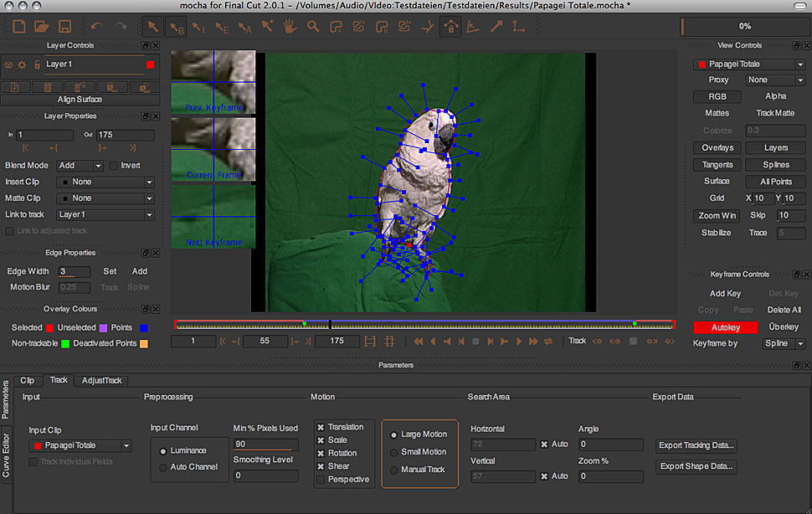This screenshot has width=812, height=514.
Task: Click the Undo arrow icon
Action: [x=96, y=27]
